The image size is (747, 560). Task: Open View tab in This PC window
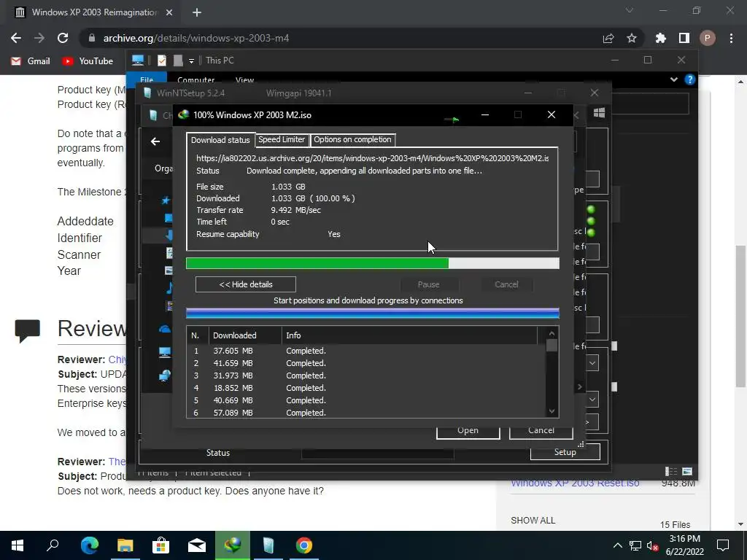coord(244,79)
